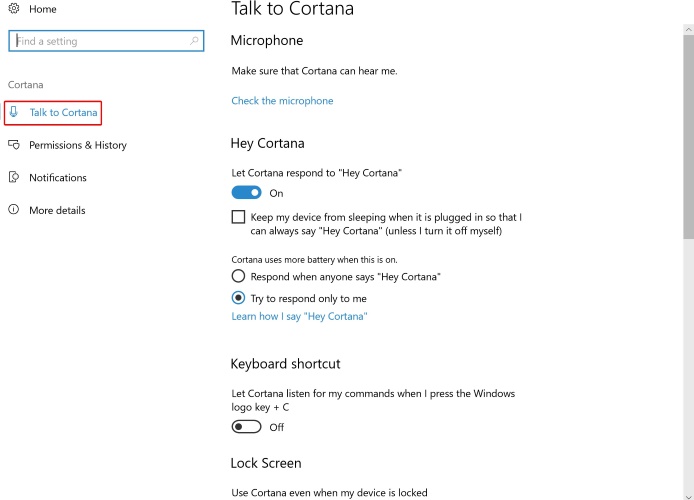Go to Settings Home
Image resolution: width=694 pixels, height=500 pixels.
(x=42, y=9)
